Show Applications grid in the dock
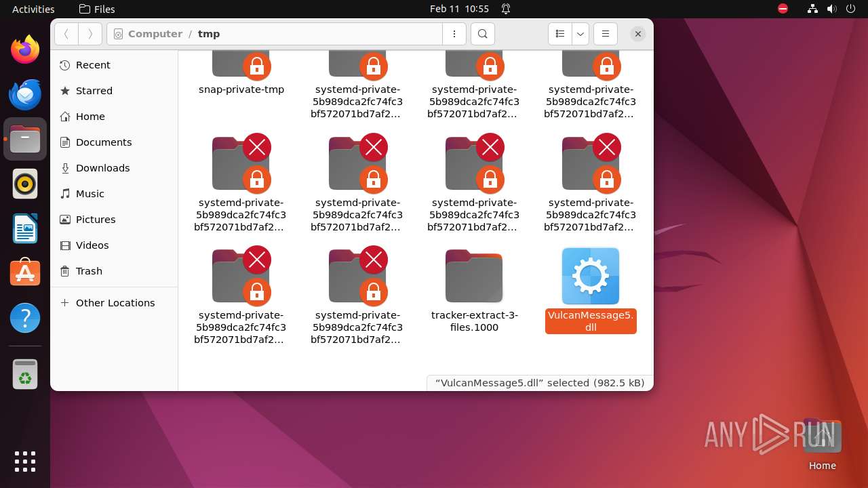 click(25, 462)
